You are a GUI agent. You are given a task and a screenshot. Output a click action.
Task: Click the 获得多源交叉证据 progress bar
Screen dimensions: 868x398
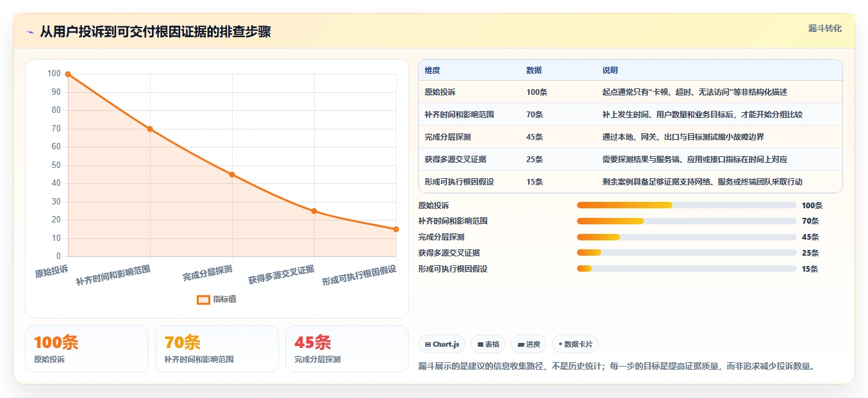(687, 253)
